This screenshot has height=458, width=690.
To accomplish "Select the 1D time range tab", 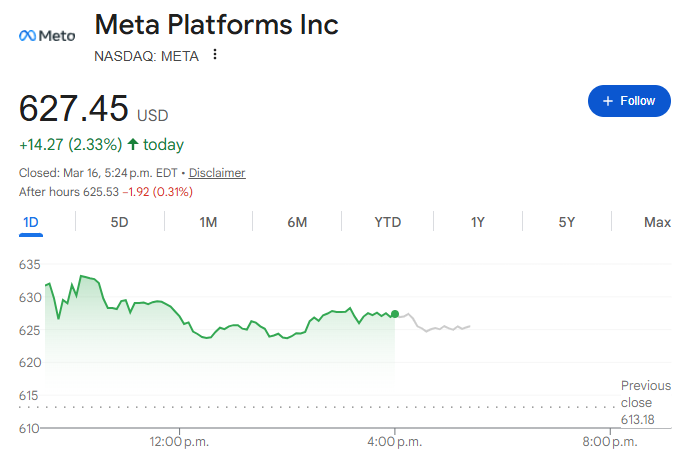I will pos(31,222).
